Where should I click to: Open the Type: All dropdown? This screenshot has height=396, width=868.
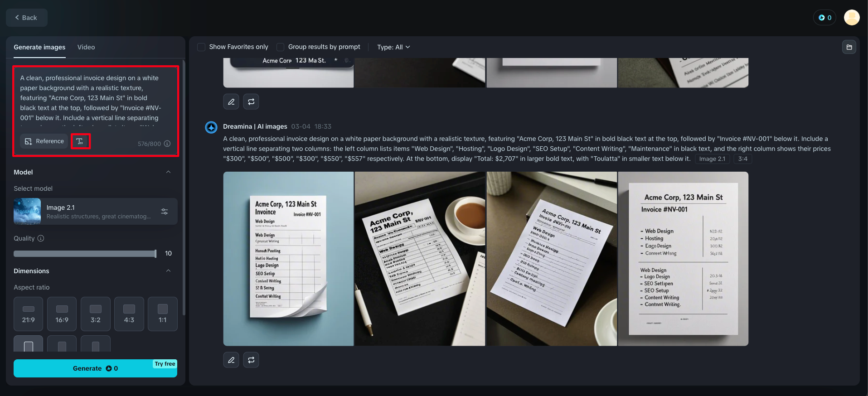tap(393, 47)
